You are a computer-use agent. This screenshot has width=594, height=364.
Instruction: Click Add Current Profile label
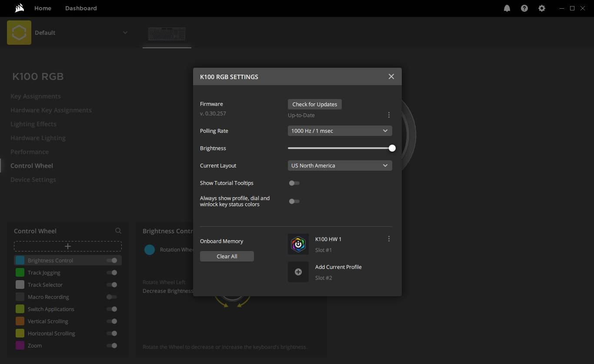[338, 267]
